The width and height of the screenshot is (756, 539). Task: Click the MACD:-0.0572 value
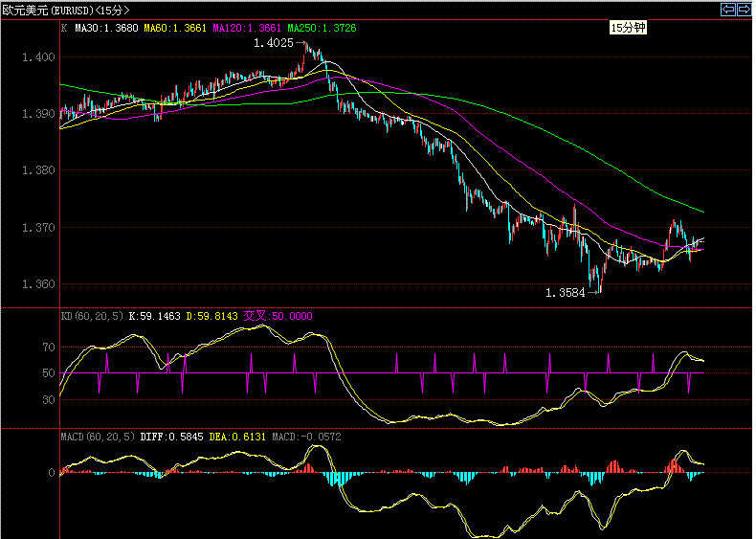point(306,437)
